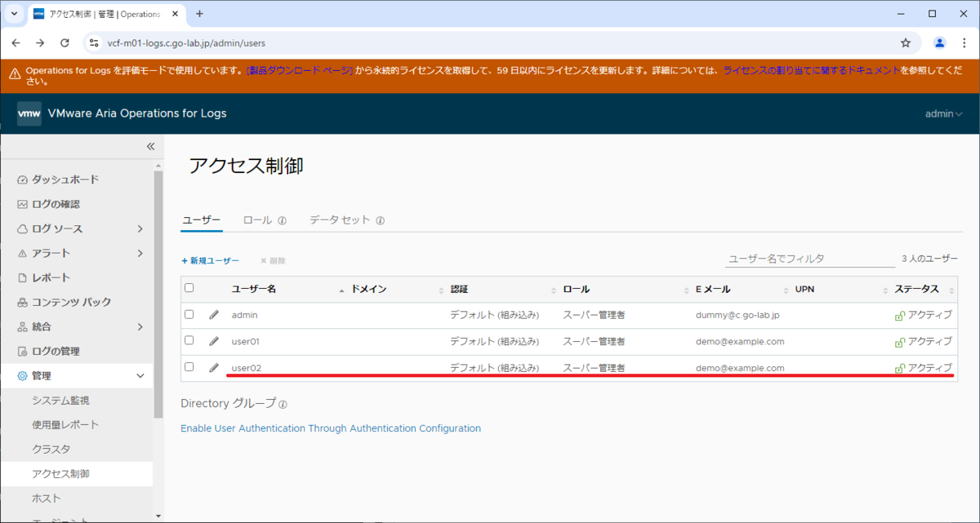Image resolution: width=980 pixels, height=523 pixels.
Task: Click the lock status icon for user02
Action: 900,368
